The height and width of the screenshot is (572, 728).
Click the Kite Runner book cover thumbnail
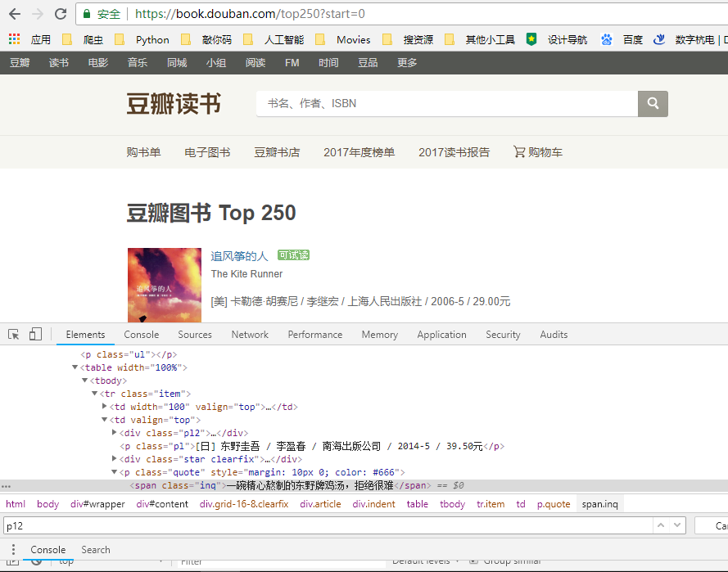165,285
